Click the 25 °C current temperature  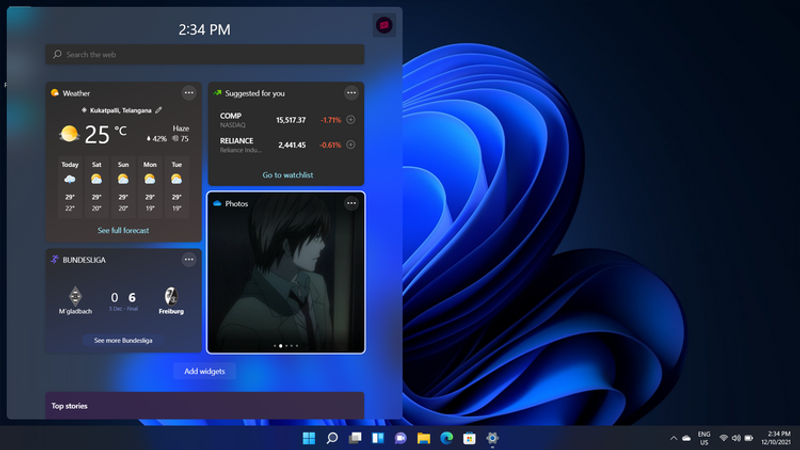(105, 134)
